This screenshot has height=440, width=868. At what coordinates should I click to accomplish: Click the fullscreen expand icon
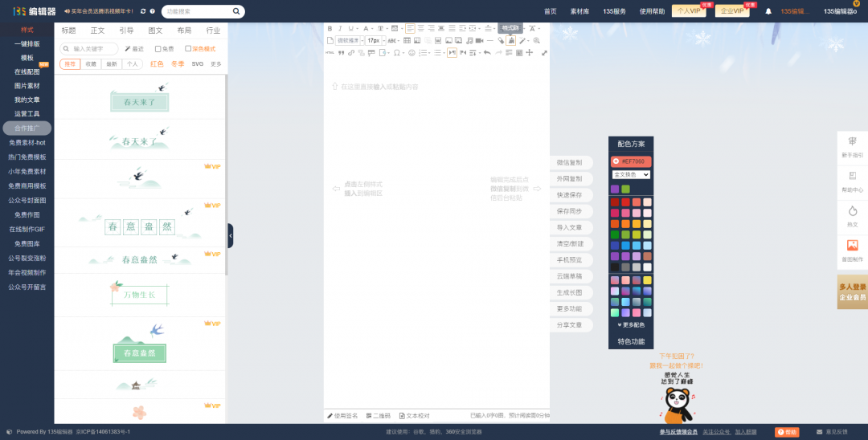pyautogui.click(x=544, y=52)
